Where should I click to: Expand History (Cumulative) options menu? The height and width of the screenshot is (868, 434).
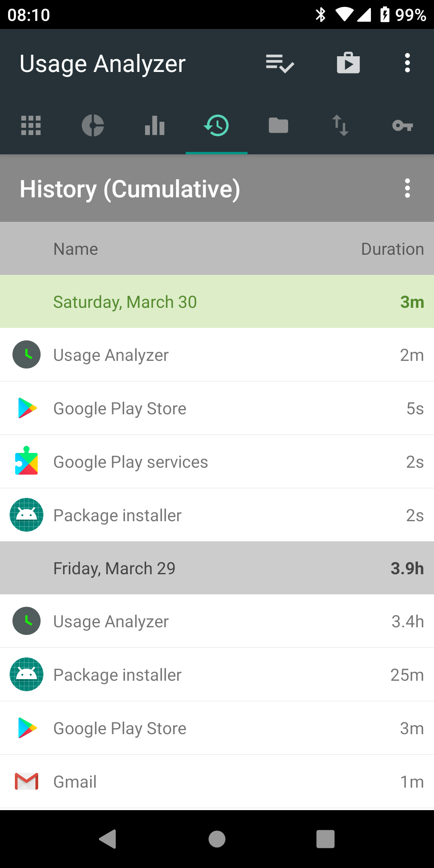click(x=407, y=188)
